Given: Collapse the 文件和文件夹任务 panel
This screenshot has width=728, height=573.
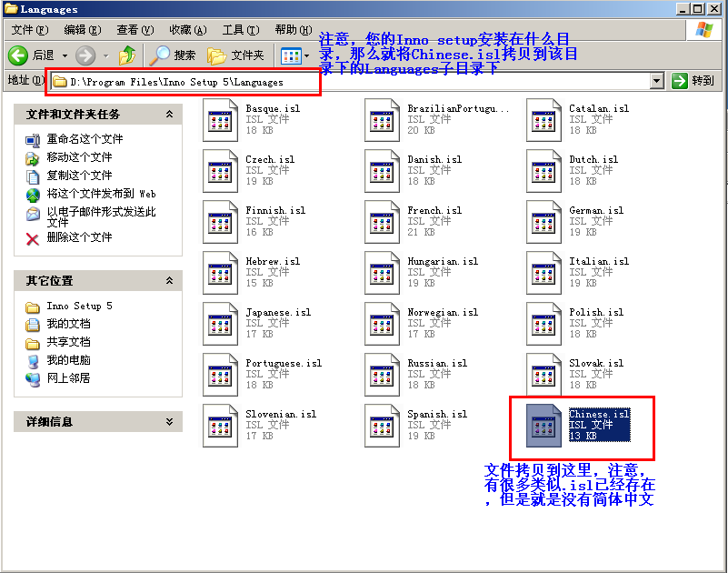Looking at the screenshot, I should 169,114.
